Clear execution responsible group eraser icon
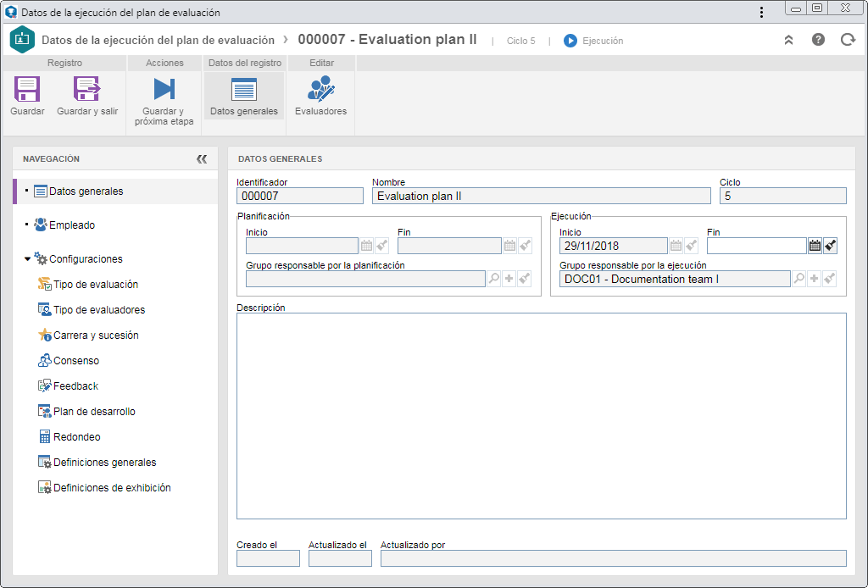Image resolution: width=868 pixels, height=588 pixels. [829, 279]
